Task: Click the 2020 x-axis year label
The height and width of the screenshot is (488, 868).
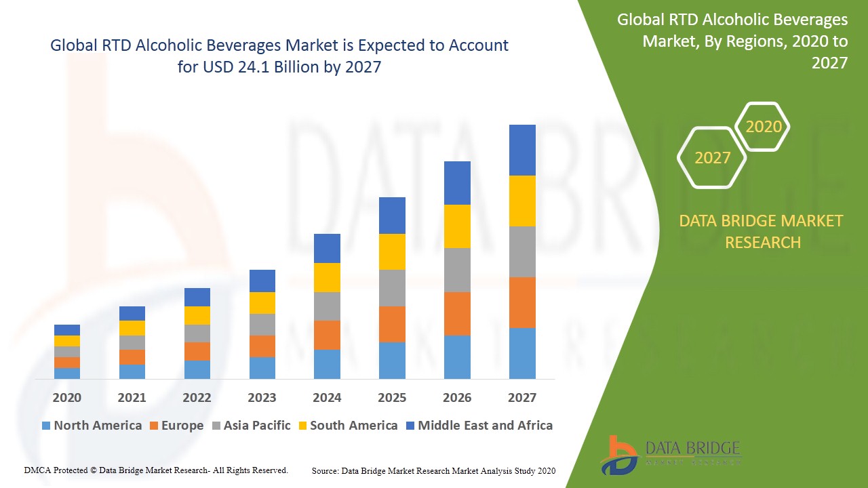Action: point(67,398)
